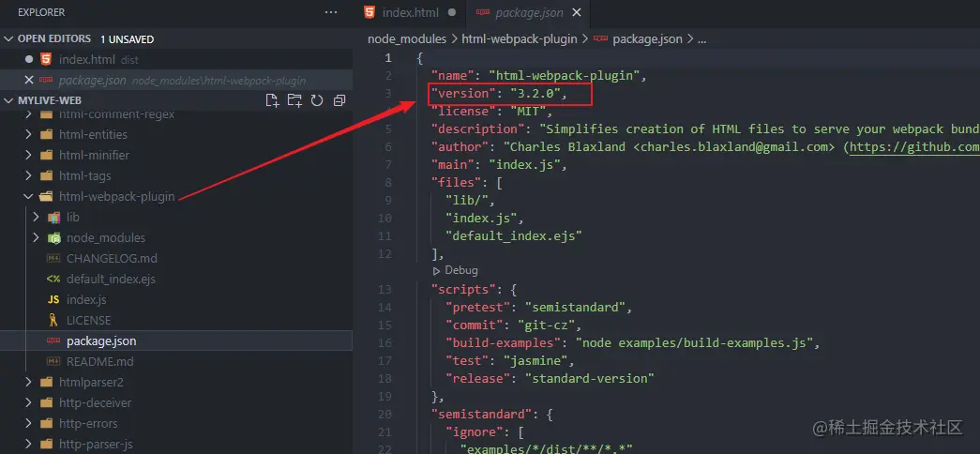Click the ejs icon beside default_index.ejs
Image resolution: width=980 pixels, height=454 pixels.
[x=53, y=280]
